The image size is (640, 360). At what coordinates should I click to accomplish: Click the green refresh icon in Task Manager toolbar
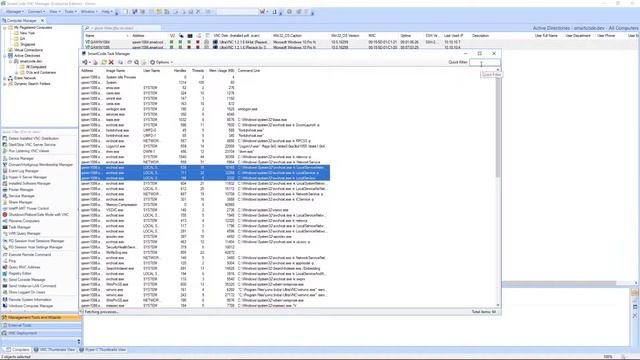pyautogui.click(x=104, y=62)
